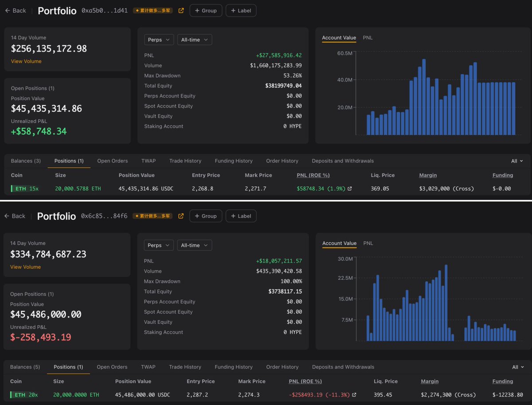Click the orange tag badge beside 0x6c85...84f6
Screen dimensions: 532x405
click(x=153, y=216)
